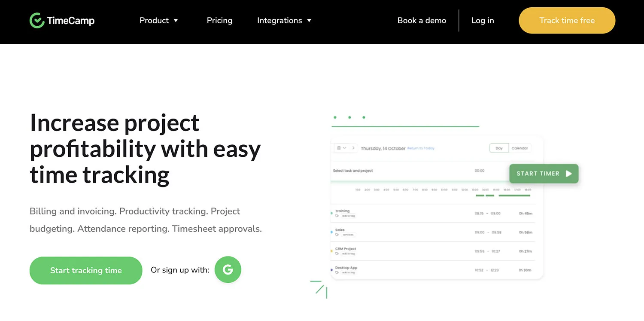
Task: Click the tag icon under Desktop App
Action: coord(337,272)
